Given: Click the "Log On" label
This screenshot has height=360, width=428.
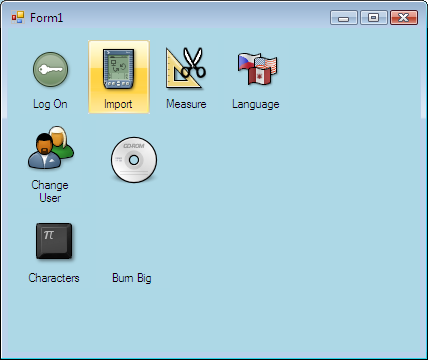Looking at the screenshot, I should (x=50, y=104).
